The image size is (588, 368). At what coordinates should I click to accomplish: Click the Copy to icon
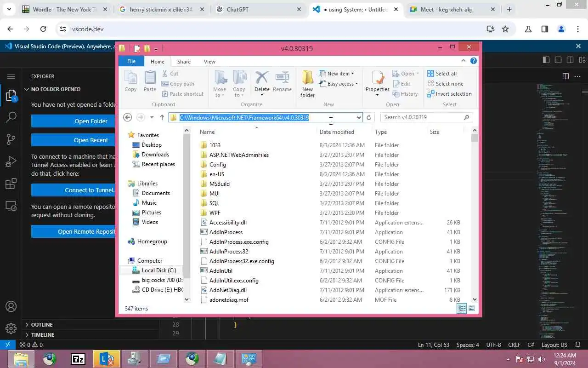click(x=239, y=84)
